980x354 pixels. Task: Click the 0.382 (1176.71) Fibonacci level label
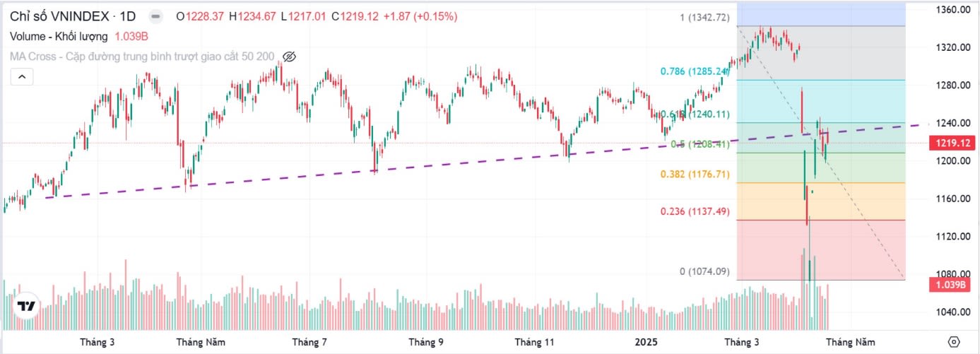[695, 174]
